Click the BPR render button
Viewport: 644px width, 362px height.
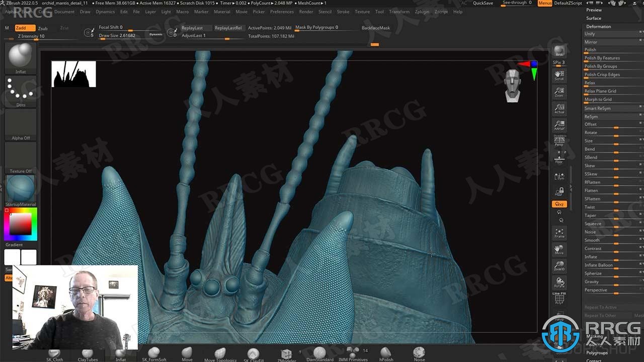click(x=559, y=51)
